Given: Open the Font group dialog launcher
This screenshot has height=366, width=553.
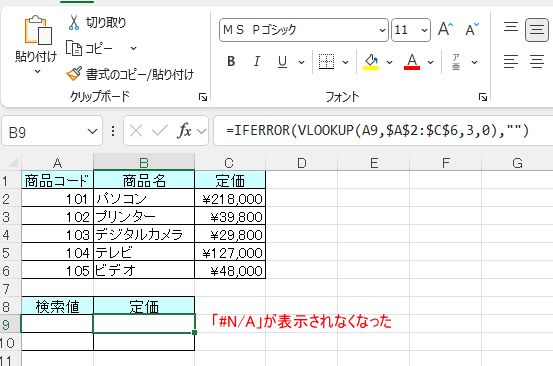Looking at the screenshot, I should (483, 97).
